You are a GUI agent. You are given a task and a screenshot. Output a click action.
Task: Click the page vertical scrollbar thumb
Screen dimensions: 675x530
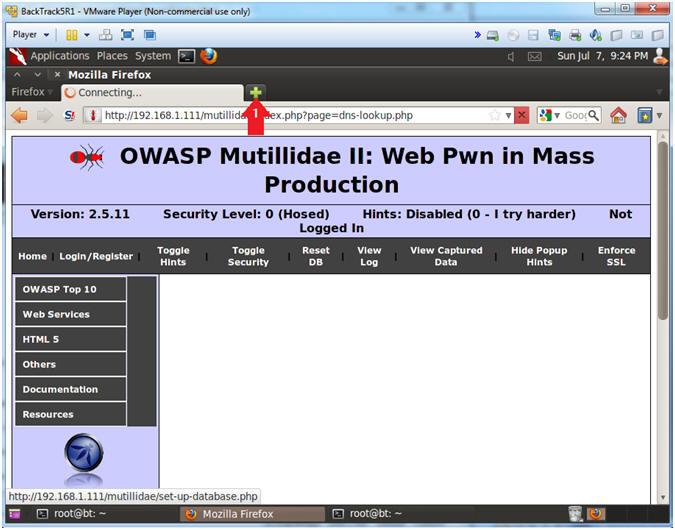663,230
